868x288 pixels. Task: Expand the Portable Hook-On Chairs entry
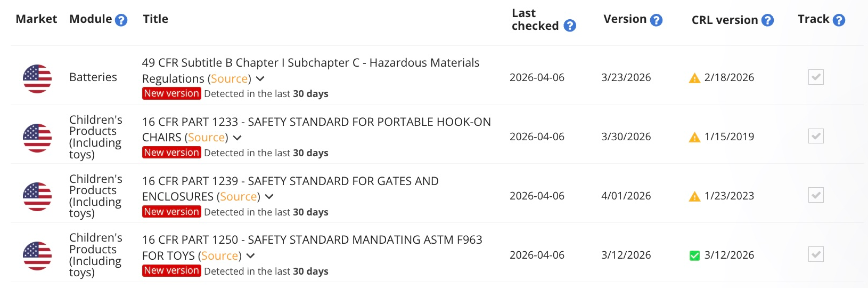tap(238, 138)
